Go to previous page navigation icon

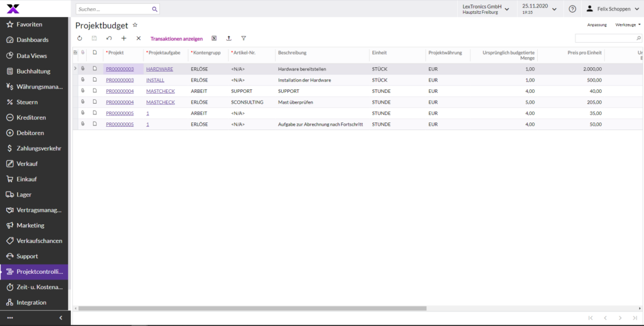[605, 318]
